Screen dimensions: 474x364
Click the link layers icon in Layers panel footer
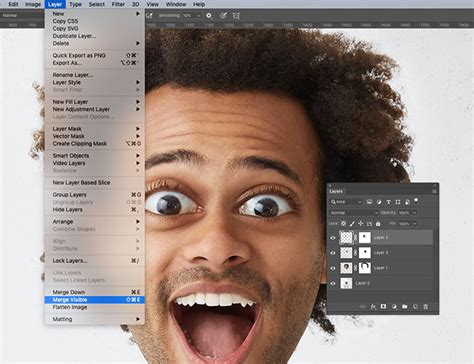click(362, 306)
